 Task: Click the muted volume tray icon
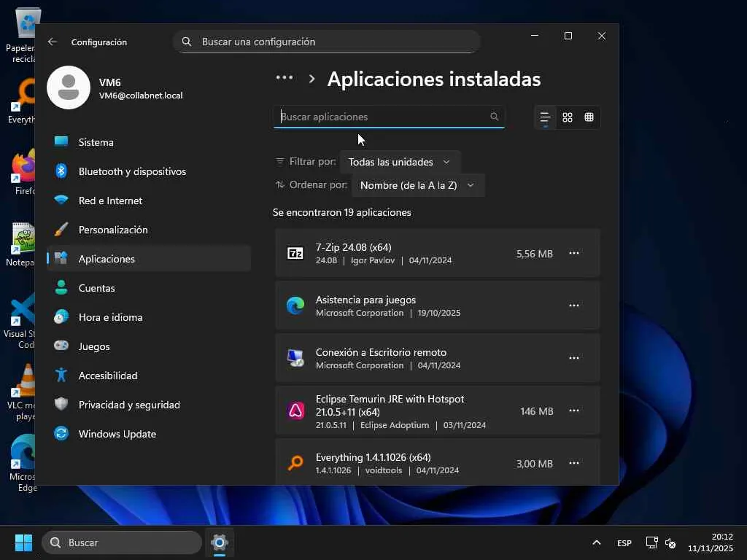tap(670, 542)
